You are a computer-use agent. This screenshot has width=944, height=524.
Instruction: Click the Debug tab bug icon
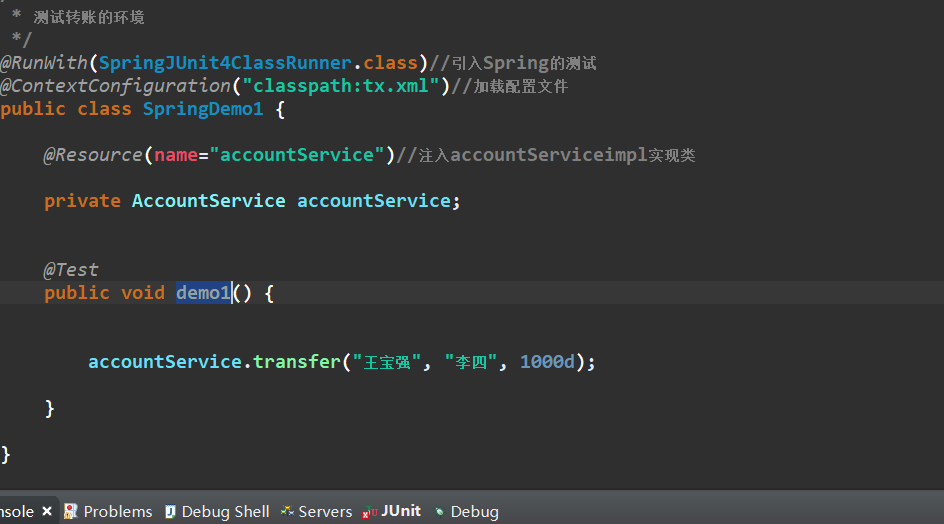(x=439, y=512)
